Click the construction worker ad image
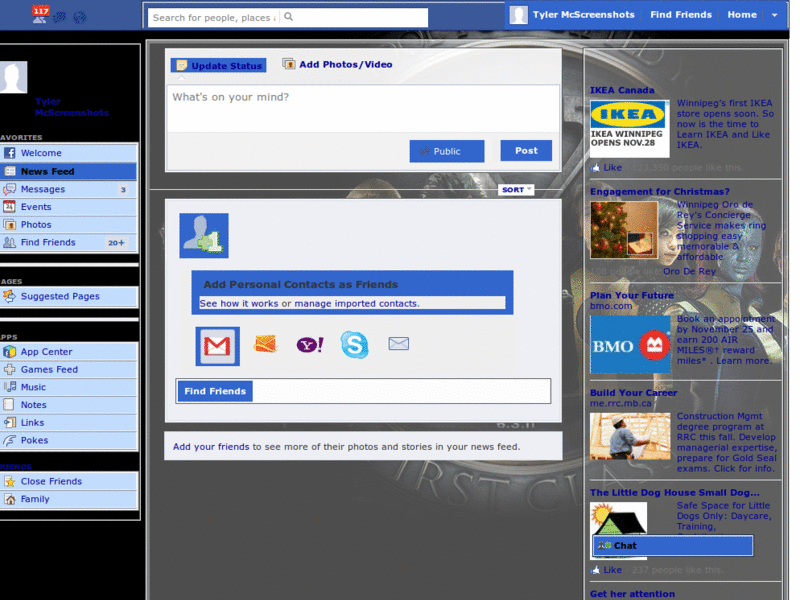 click(630, 436)
